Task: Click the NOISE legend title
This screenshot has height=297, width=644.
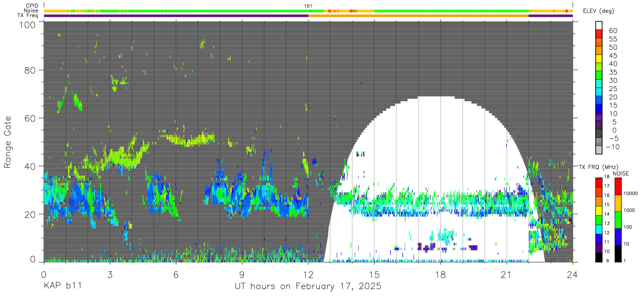Action: point(621,173)
